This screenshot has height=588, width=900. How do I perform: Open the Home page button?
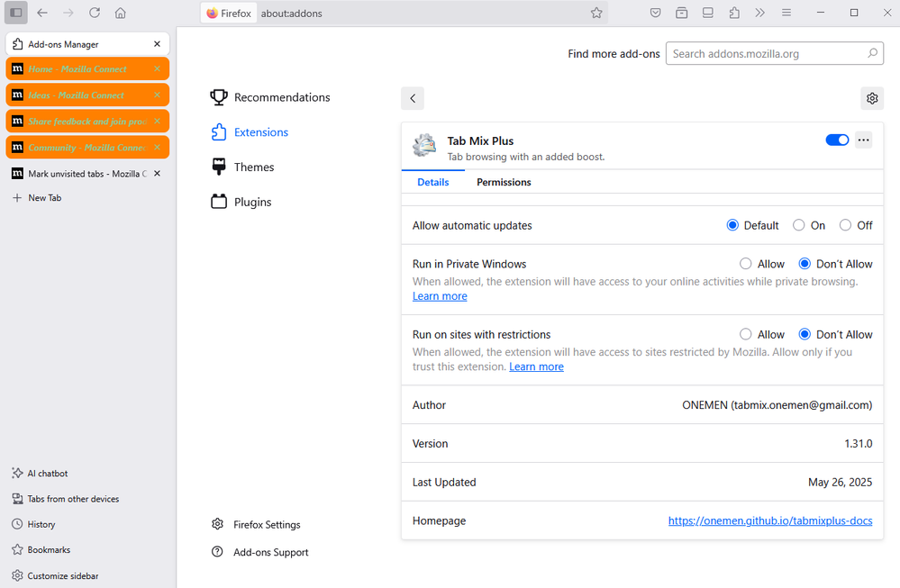tap(121, 13)
